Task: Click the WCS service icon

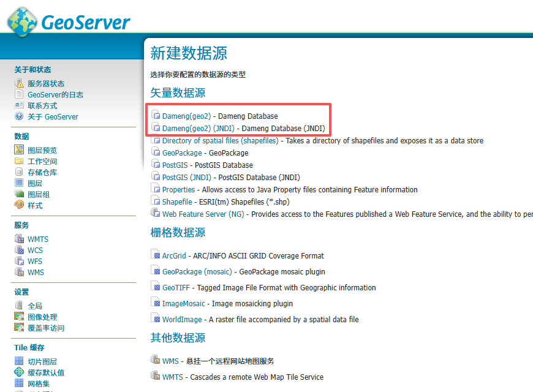Action: coord(20,249)
